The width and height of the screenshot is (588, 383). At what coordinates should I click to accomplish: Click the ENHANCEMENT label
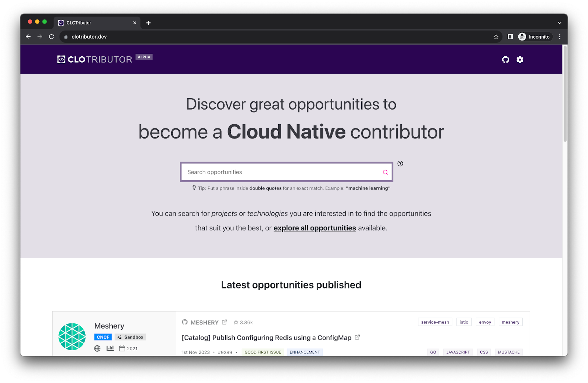tap(305, 352)
